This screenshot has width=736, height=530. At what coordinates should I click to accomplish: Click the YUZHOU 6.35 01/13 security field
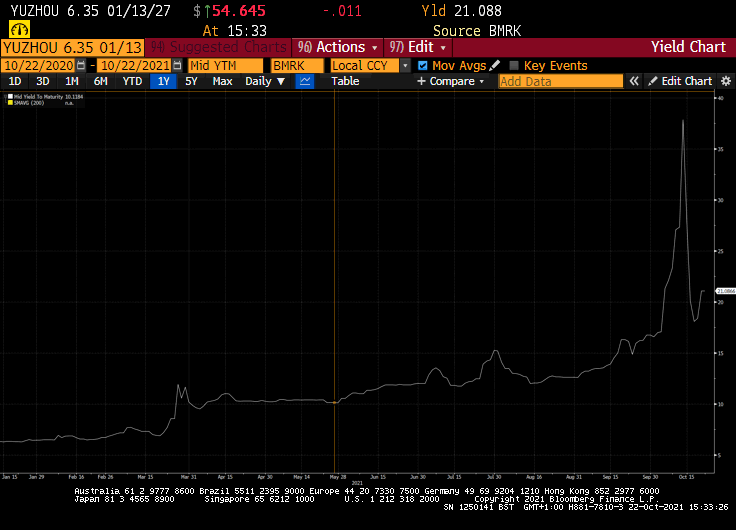pyautogui.click(x=73, y=47)
